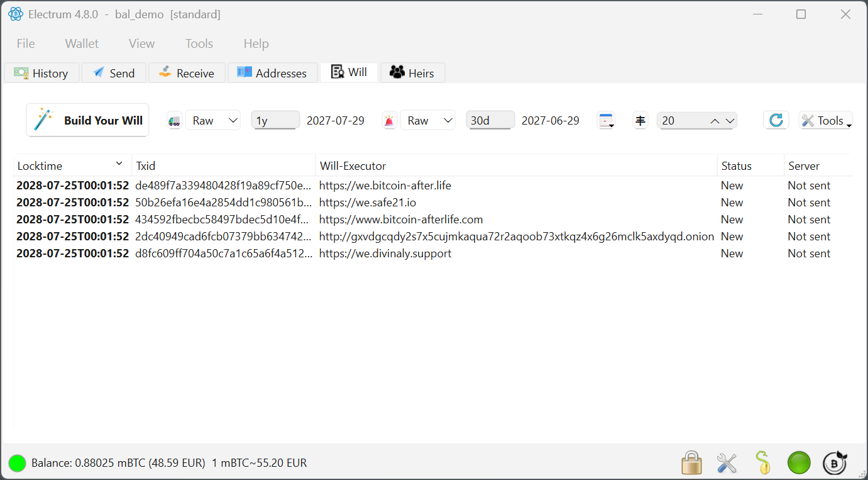Decrease the fee value with the down arrow
The image size is (868, 480).
tap(730, 121)
